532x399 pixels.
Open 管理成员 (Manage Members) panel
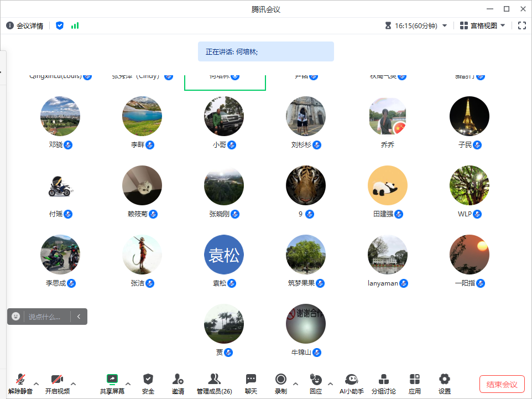[x=214, y=383]
